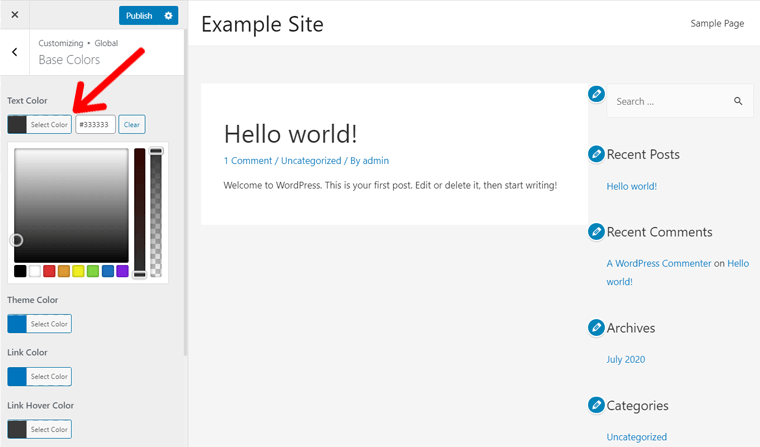Screen dimensions: 760x447
Task: Click the hex color input field
Action: tap(95, 125)
